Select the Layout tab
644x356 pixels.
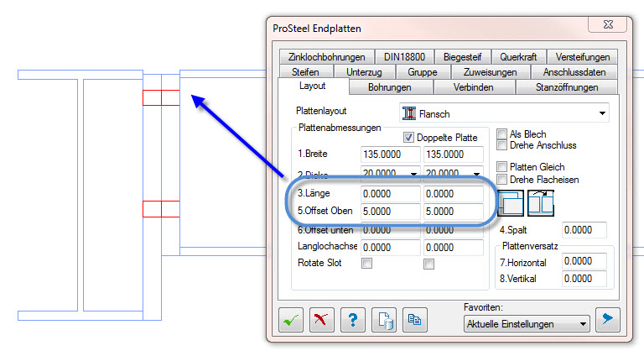coord(312,86)
